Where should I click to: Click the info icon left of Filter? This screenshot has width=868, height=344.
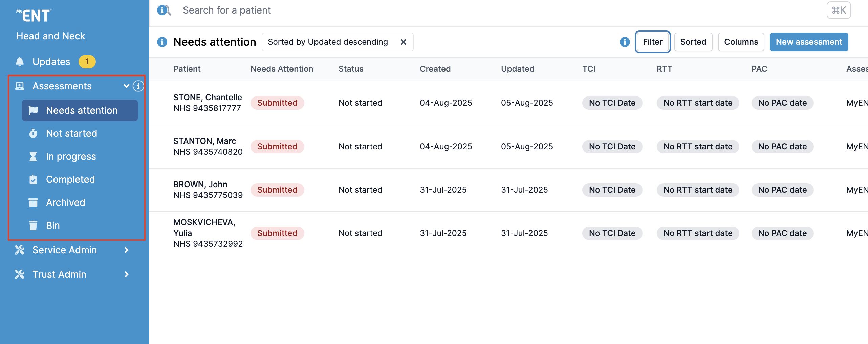tap(625, 42)
